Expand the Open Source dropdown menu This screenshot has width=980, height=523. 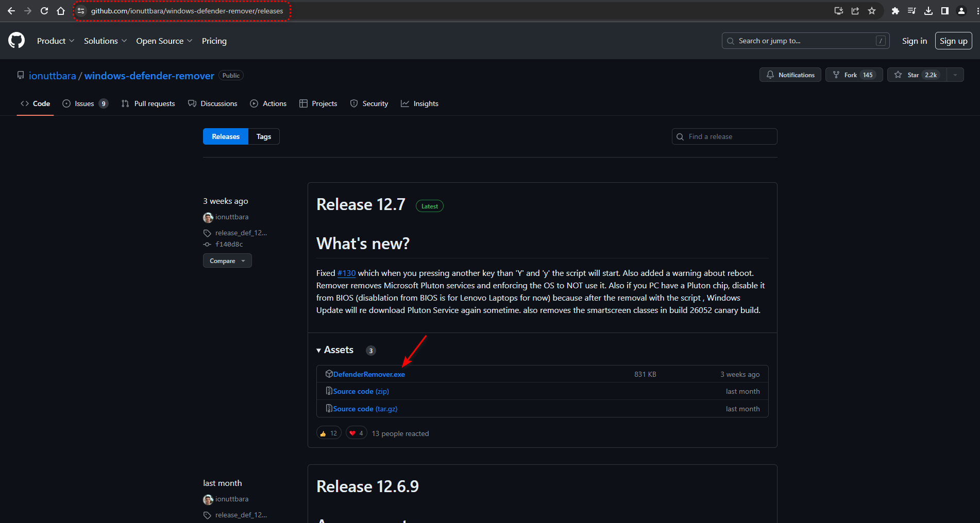164,41
